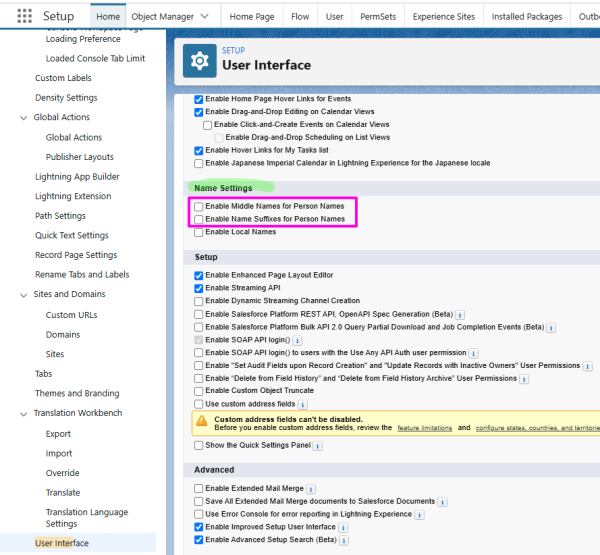Click the Setup gear icon beside User Interface
This screenshot has height=555, width=600.
click(199, 61)
